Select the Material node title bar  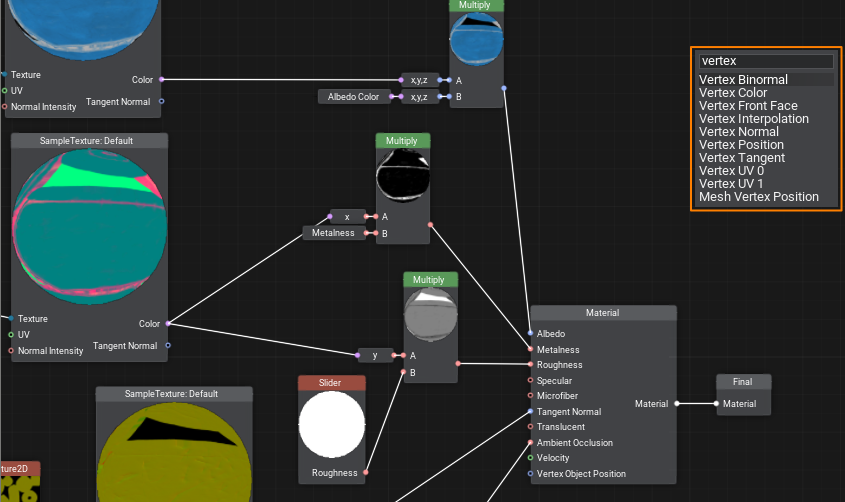[x=603, y=313]
